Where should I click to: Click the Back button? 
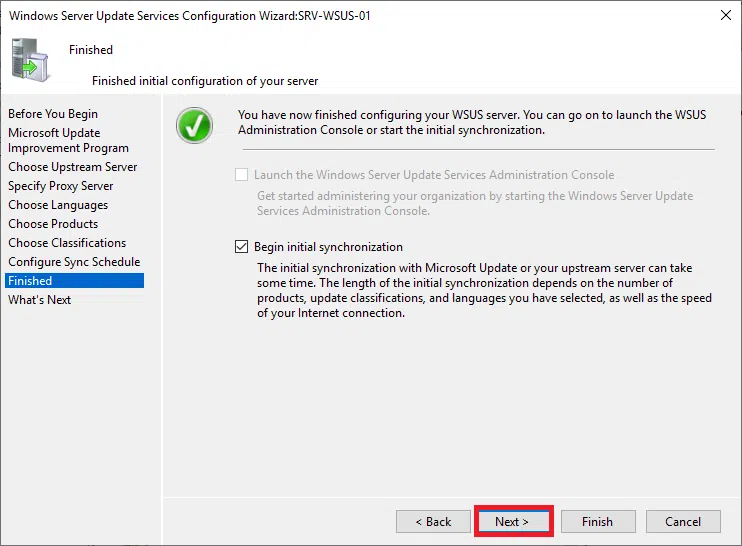tap(432, 522)
